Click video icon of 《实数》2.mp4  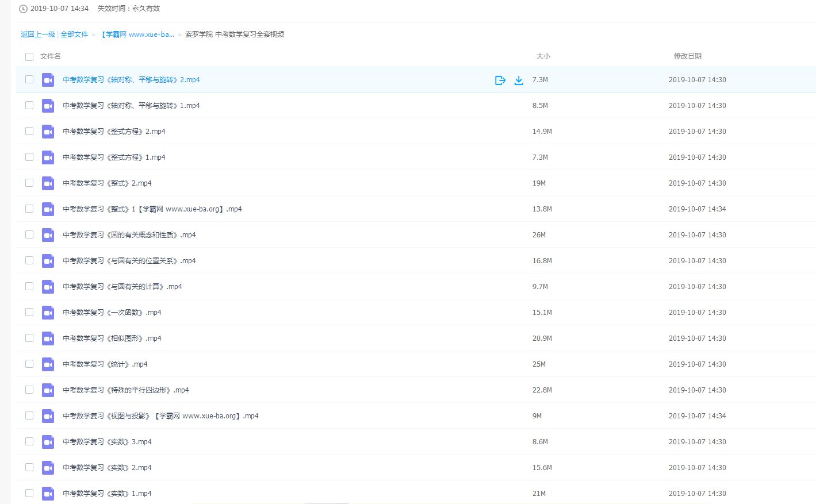[x=48, y=468]
